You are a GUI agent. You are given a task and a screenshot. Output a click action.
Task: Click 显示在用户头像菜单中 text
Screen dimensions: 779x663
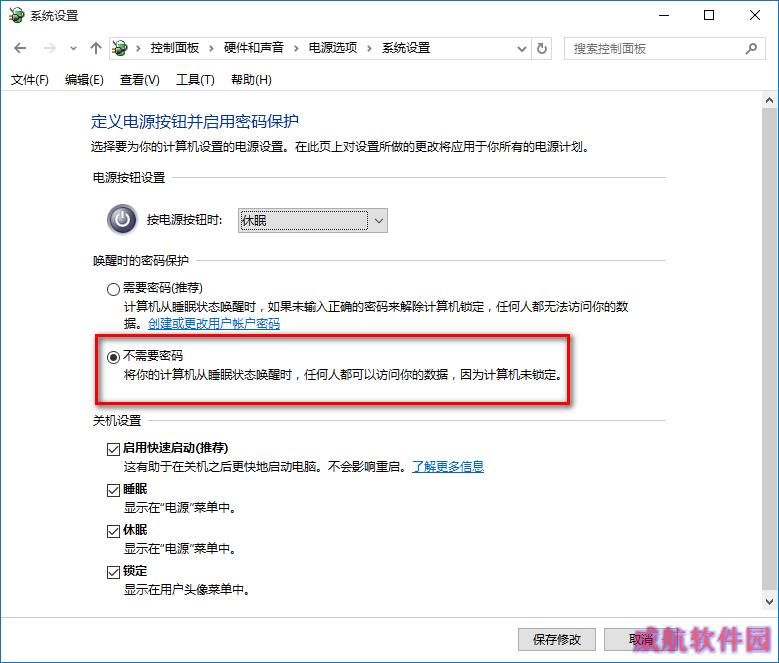tap(187, 589)
